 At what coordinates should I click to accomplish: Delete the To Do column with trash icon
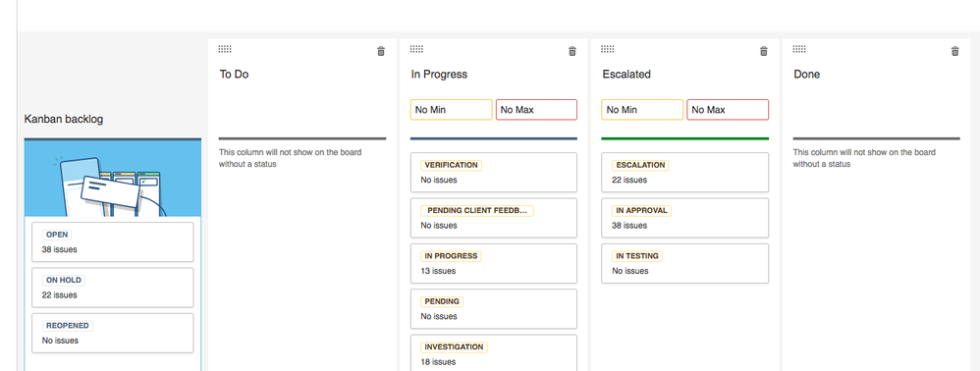tap(381, 51)
